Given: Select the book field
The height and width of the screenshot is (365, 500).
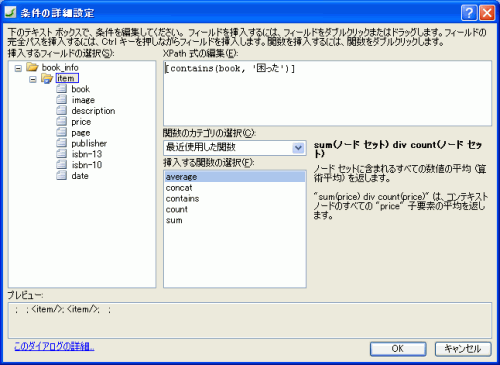Looking at the screenshot, I should pos(81,89).
